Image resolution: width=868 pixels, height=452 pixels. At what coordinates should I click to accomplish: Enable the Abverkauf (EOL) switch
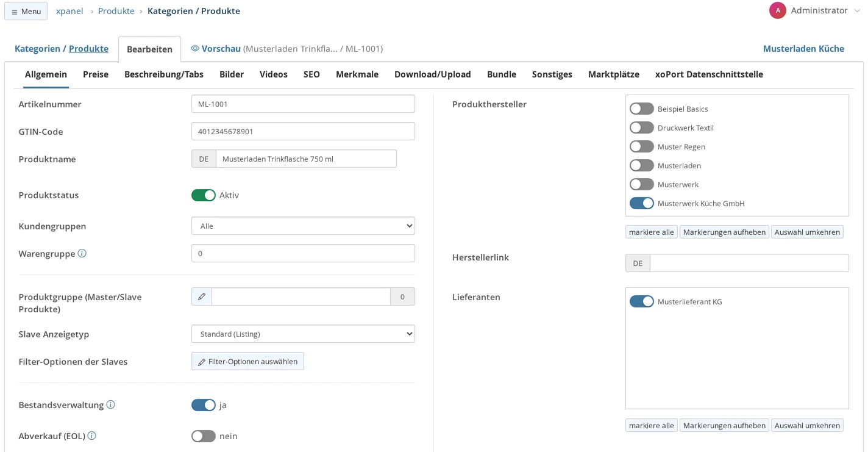[x=204, y=436]
